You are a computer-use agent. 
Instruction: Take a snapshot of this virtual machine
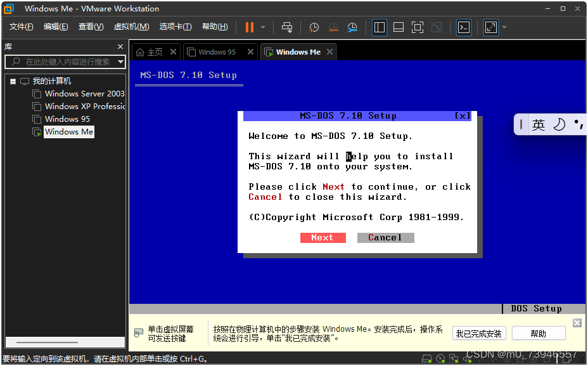tap(314, 27)
